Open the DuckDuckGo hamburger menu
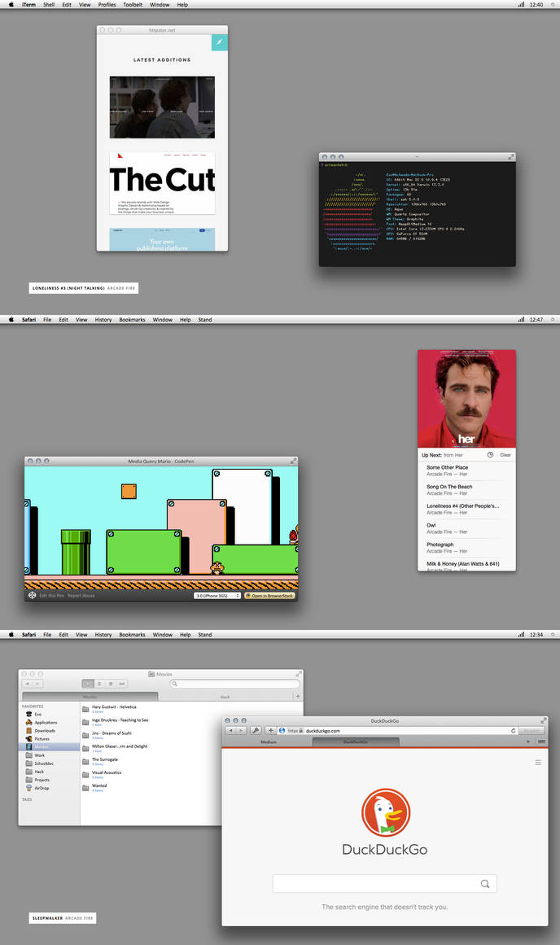The width and height of the screenshot is (560, 945). (x=538, y=763)
